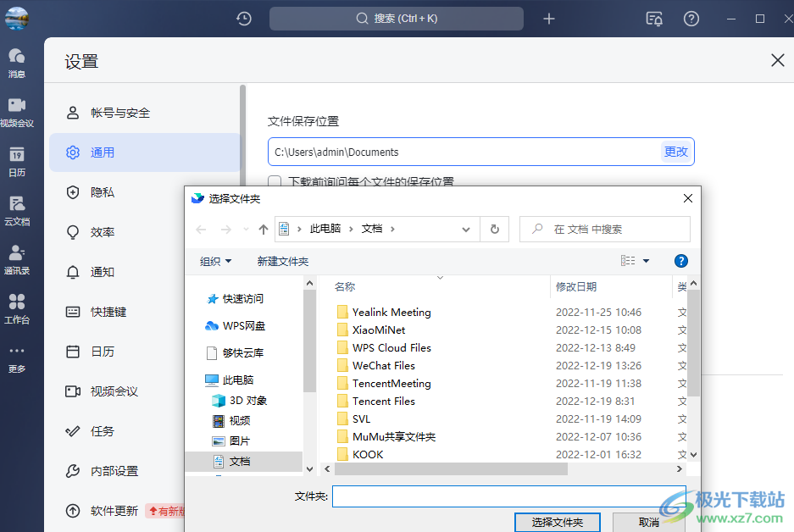Select 内部设置 settings category
This screenshot has height=532, width=794.
(116, 471)
